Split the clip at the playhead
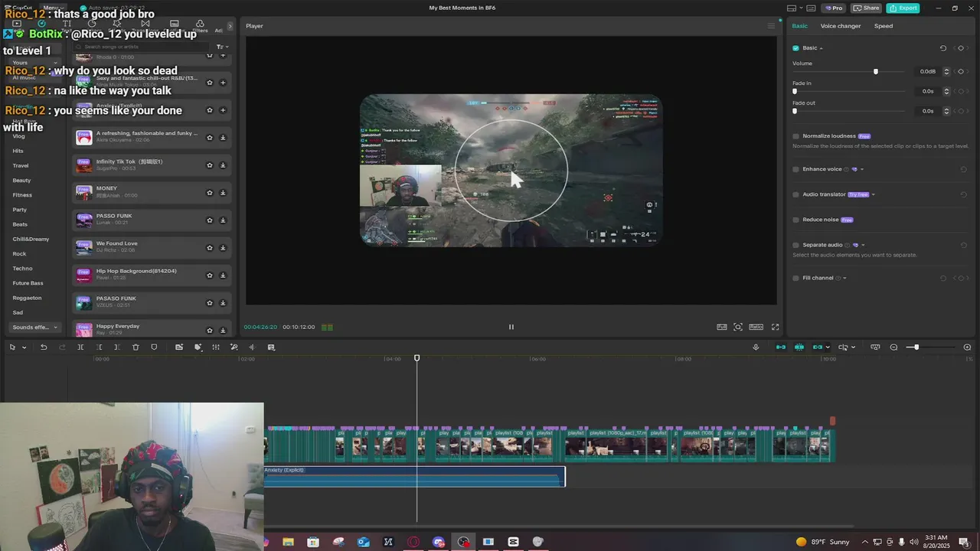Image resolution: width=980 pixels, height=551 pixels. [x=80, y=347]
